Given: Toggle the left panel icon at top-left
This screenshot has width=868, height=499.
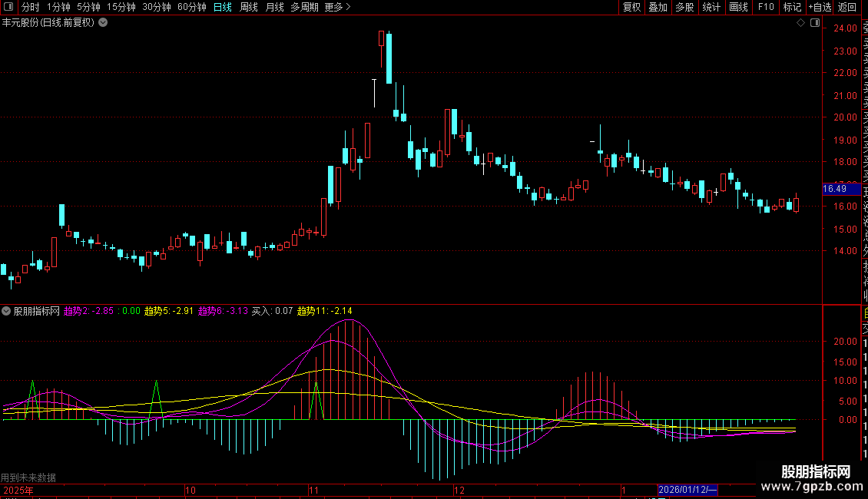Looking at the screenshot, I should pyautogui.click(x=9, y=8).
